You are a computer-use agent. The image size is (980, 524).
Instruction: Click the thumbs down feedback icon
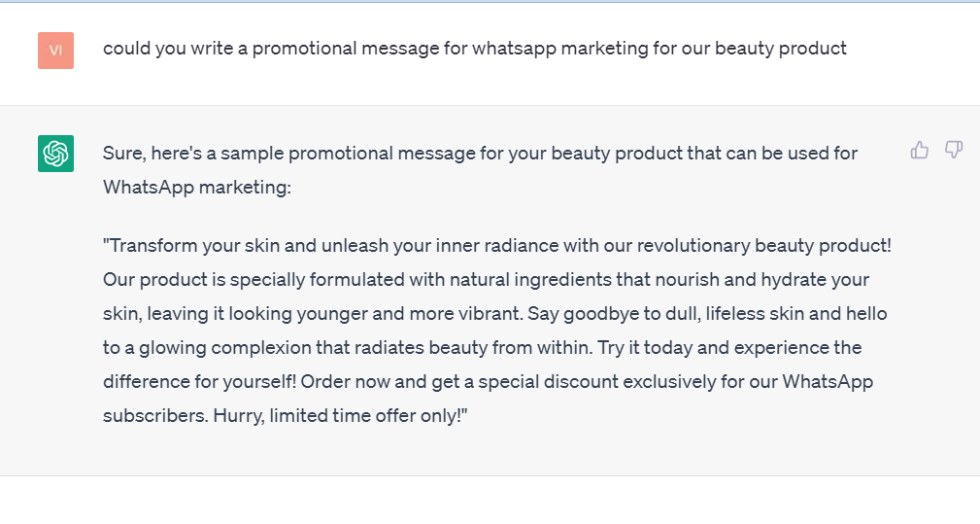954,150
